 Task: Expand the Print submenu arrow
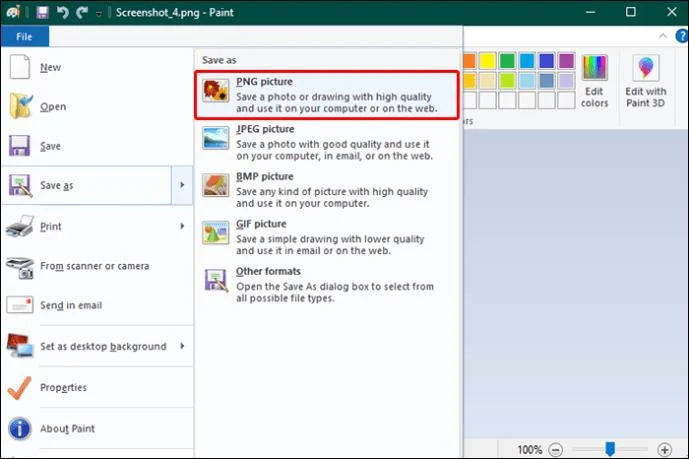pyautogui.click(x=182, y=226)
